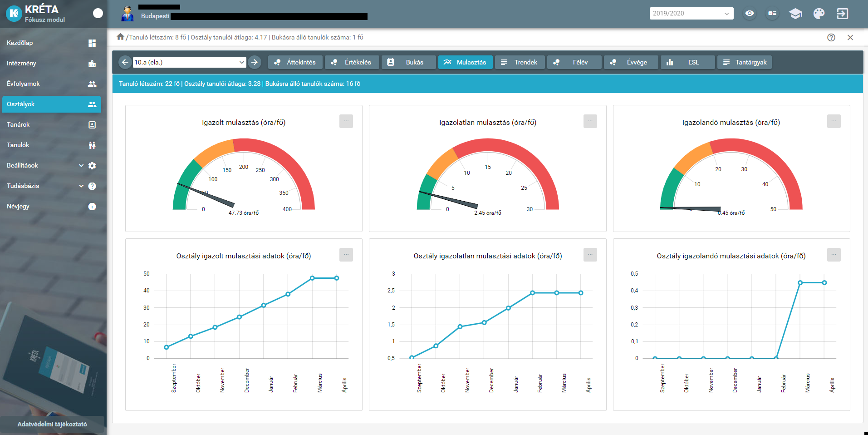Image resolution: width=868 pixels, height=435 pixels.
Task: Open Tanulók in the sidebar
Action: coord(52,145)
